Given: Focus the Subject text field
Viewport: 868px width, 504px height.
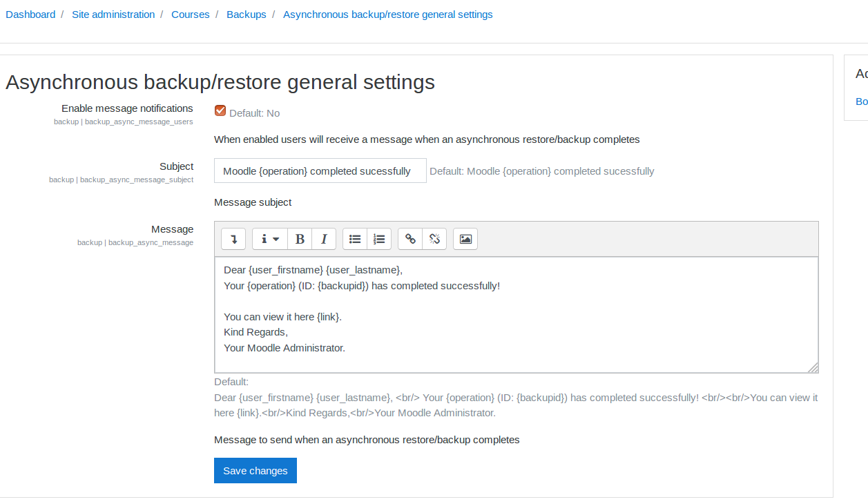Looking at the screenshot, I should (x=320, y=171).
